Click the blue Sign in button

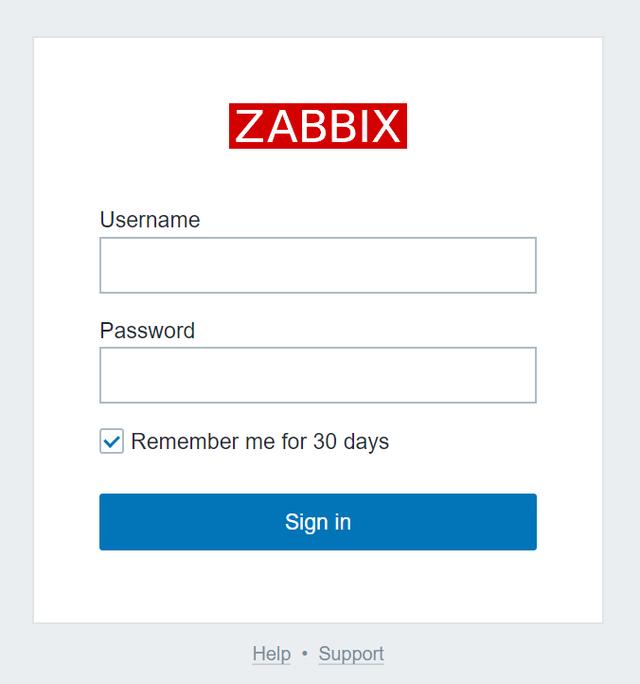(x=318, y=522)
